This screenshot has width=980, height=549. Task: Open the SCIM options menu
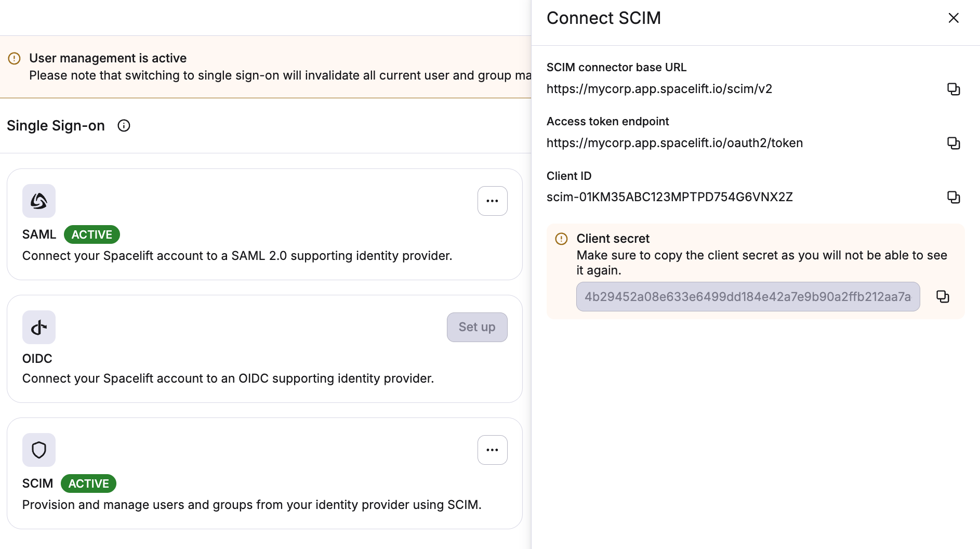[492, 450]
